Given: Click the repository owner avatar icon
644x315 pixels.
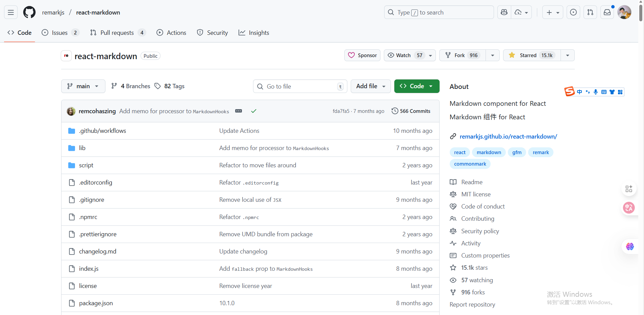Looking at the screenshot, I should point(66,56).
